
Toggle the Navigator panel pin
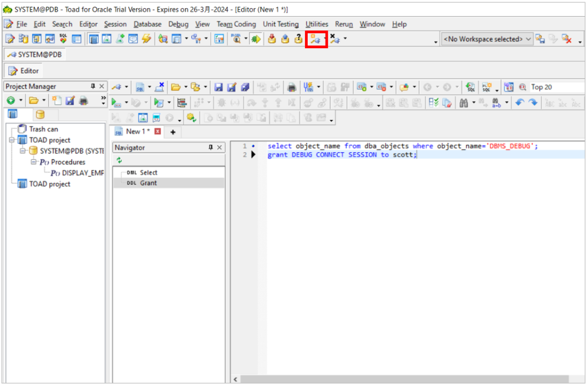click(211, 148)
